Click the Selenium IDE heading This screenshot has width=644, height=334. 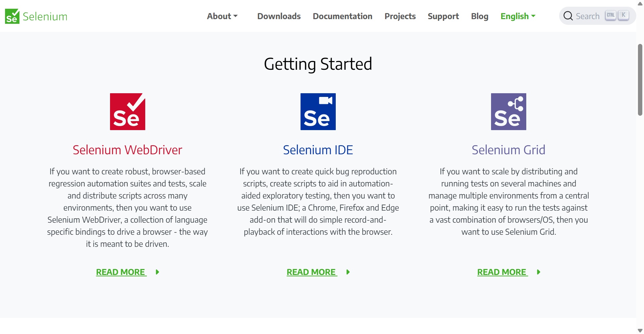[x=318, y=150]
